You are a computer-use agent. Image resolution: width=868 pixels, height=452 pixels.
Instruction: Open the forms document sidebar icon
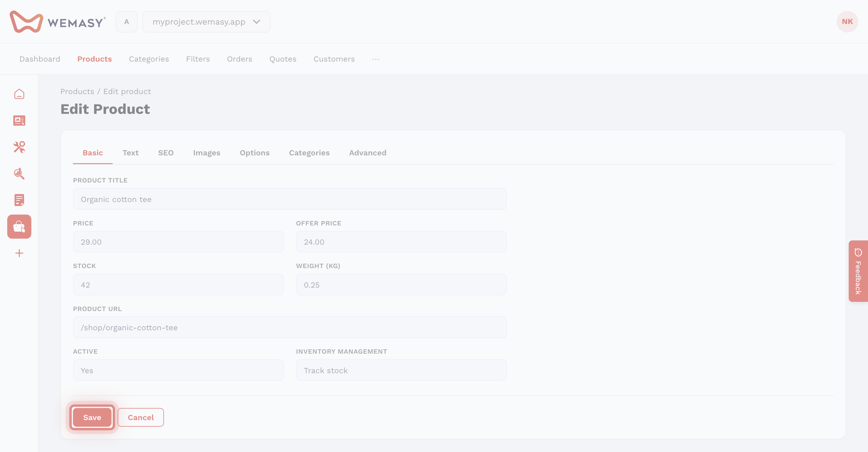pos(19,200)
